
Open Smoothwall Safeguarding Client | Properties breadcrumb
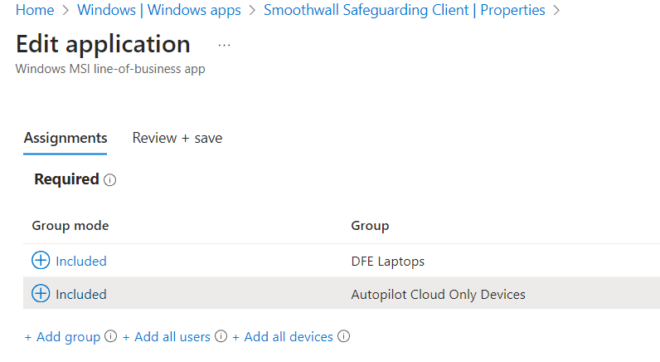click(404, 10)
